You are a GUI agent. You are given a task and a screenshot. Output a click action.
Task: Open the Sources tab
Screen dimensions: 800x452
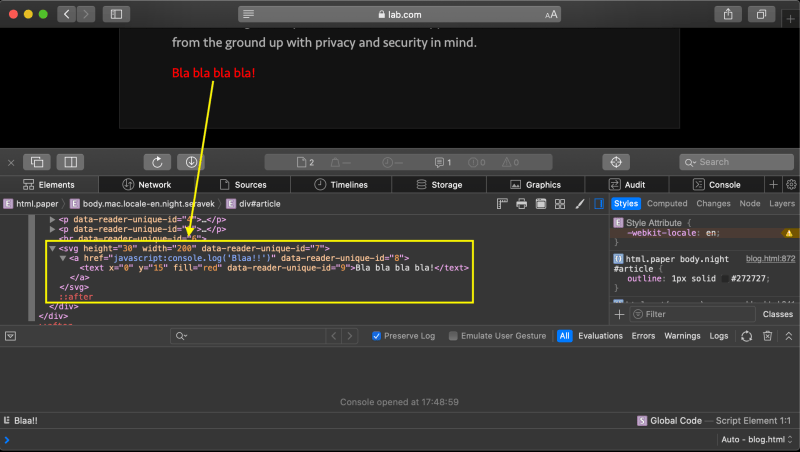(243, 185)
